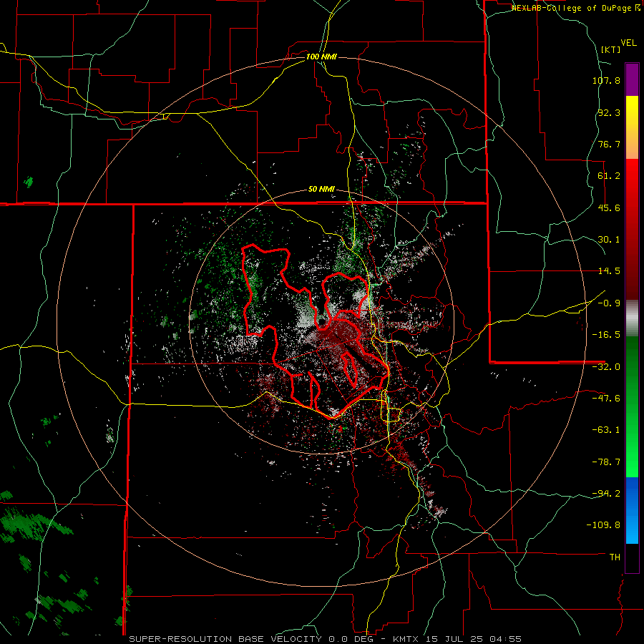Click the VEL legend heading
The height and width of the screenshot is (644, 644).
[628, 43]
